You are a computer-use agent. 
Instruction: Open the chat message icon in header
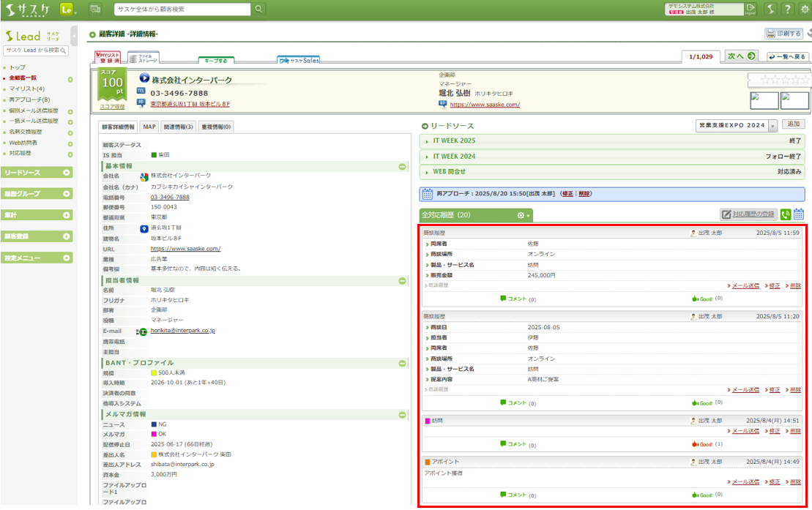(x=95, y=10)
